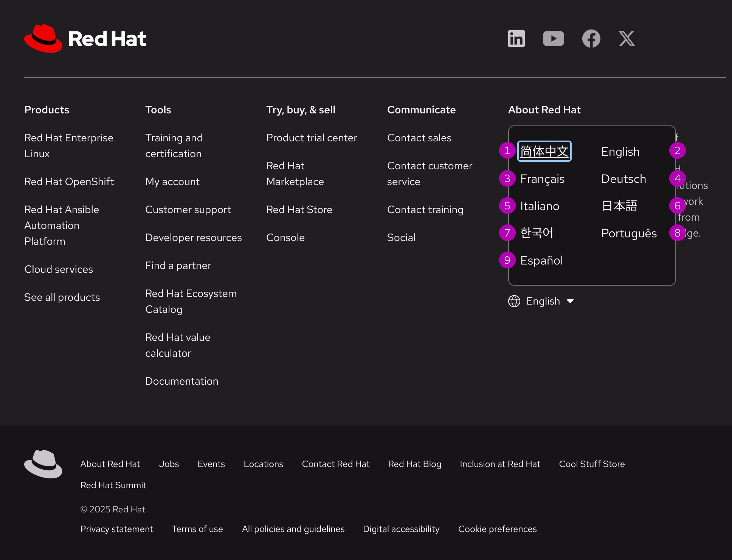The width and height of the screenshot is (732, 560).
Task: Pick 日本語 from the language options
Action: coord(619,206)
